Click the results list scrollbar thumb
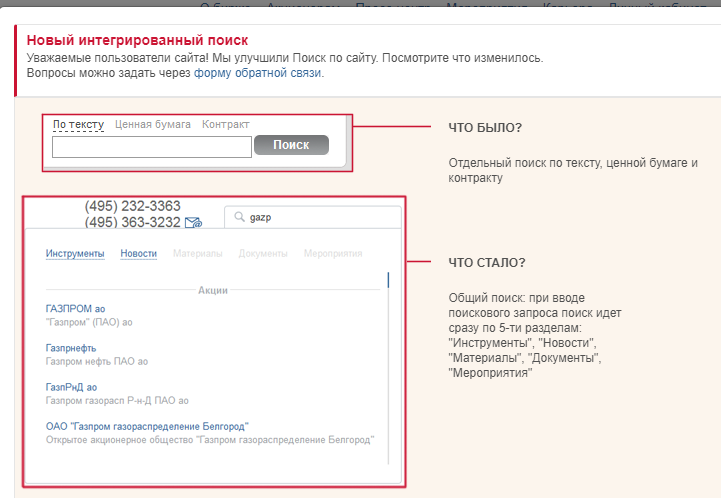 pyautogui.click(x=388, y=280)
